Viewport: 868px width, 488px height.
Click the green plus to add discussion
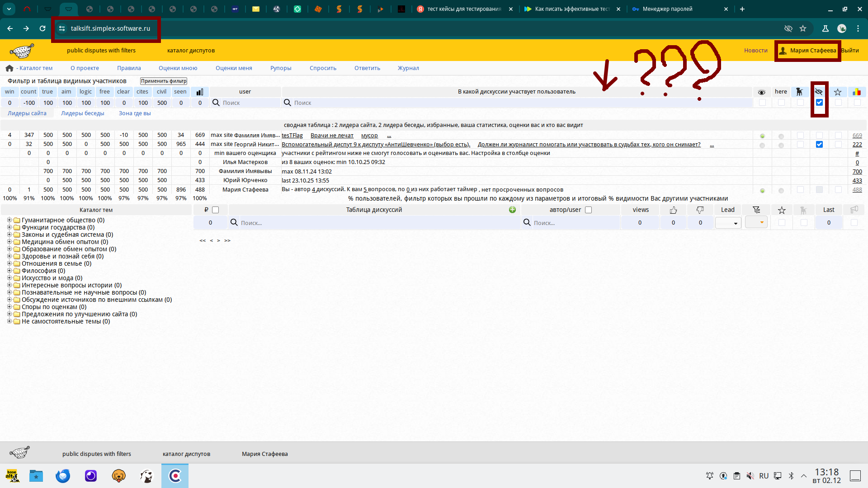512,210
